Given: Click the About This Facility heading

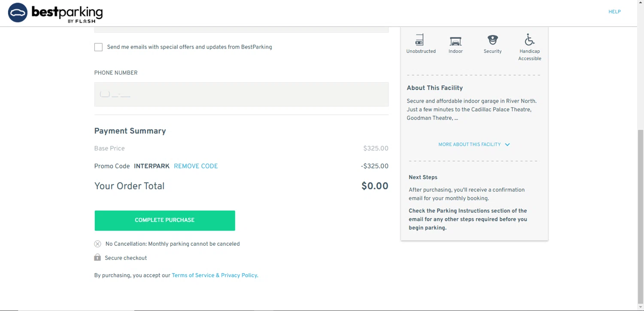Looking at the screenshot, I should point(434,88).
